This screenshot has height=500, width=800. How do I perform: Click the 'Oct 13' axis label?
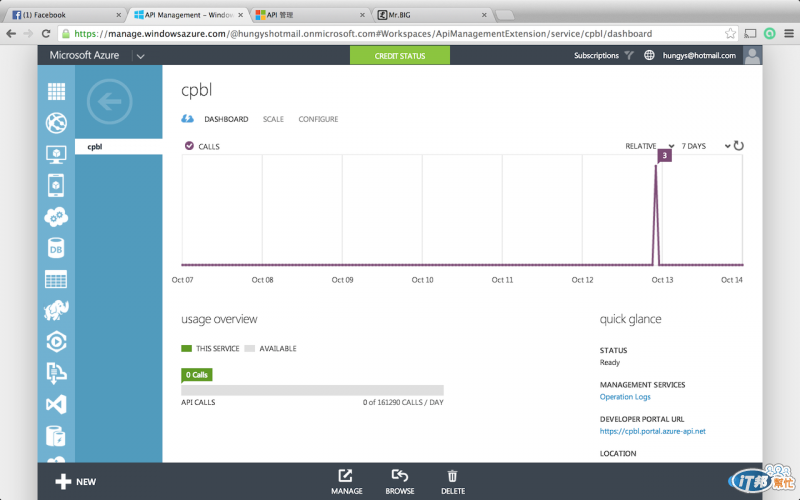coord(662,280)
